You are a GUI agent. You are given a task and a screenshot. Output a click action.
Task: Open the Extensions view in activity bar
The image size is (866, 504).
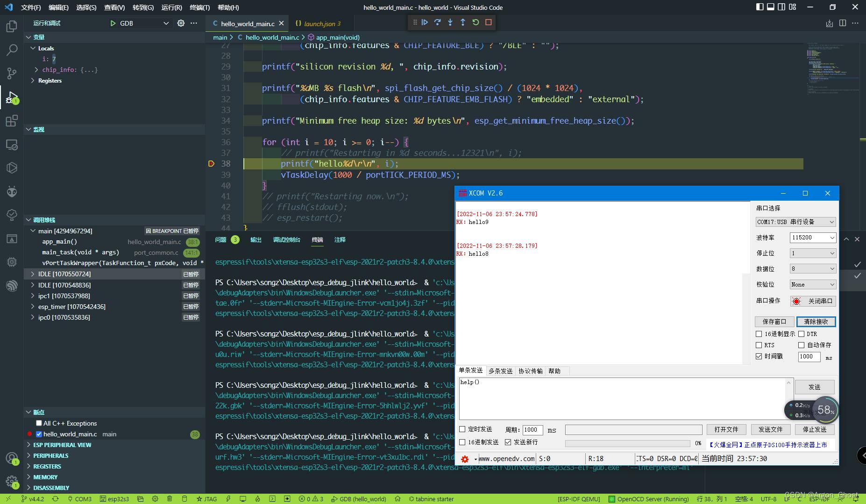(12, 121)
